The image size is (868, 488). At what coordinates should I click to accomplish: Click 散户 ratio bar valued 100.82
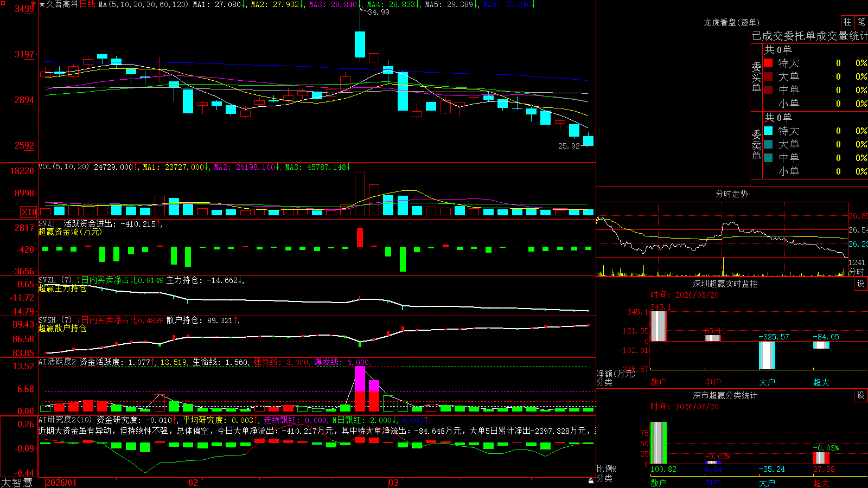659,443
